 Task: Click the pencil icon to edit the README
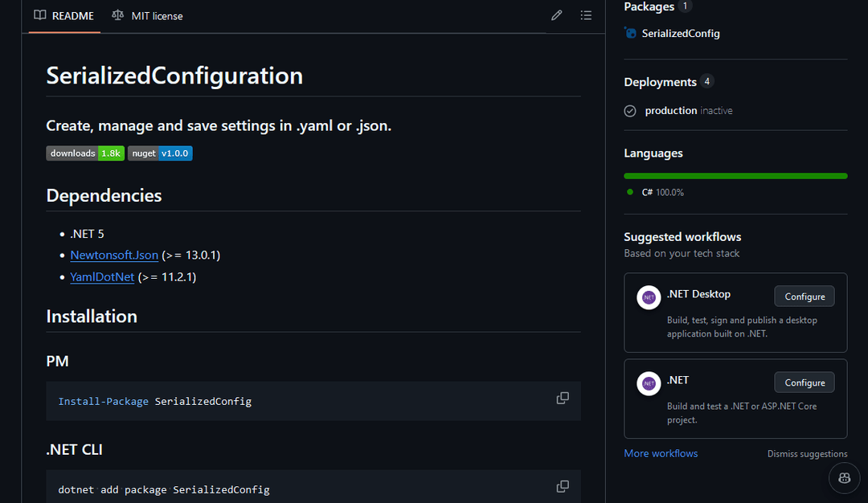pyautogui.click(x=556, y=14)
